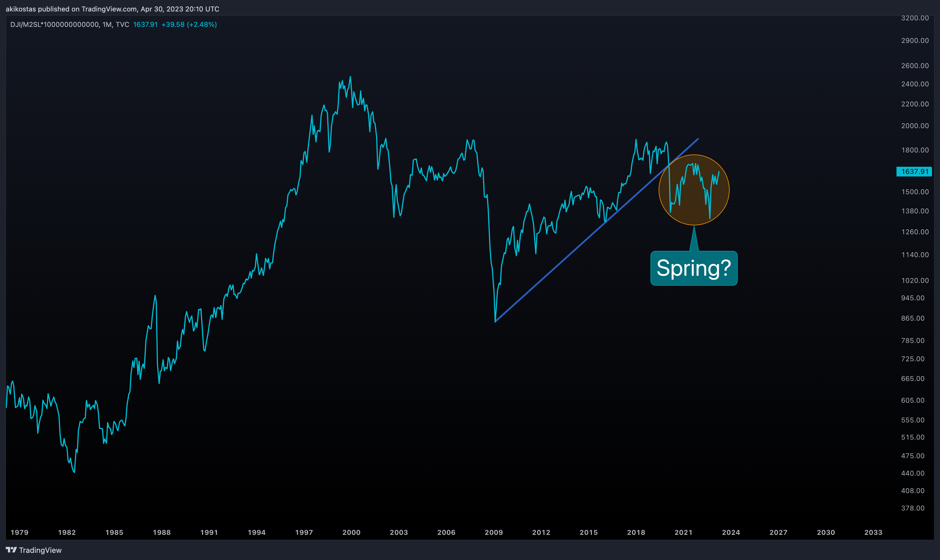Viewport: 940px width, 560px height.
Task: Click the 2030 year label on time axis
Action: click(x=826, y=533)
